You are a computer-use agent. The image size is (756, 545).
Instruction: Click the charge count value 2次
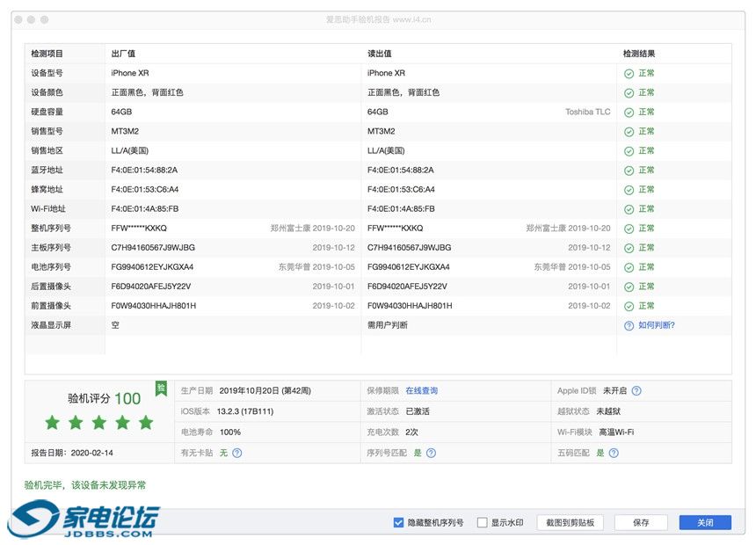[x=411, y=432]
